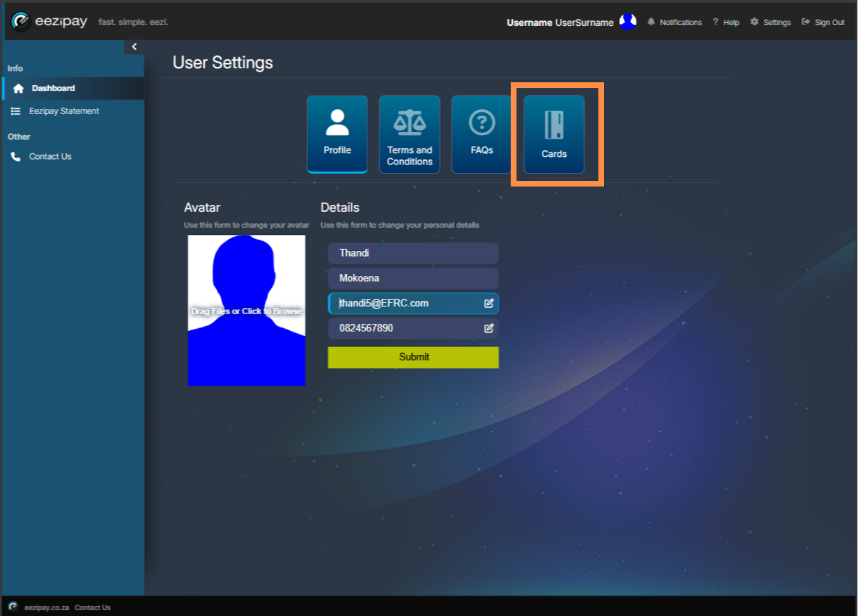Sign Out from the top bar

tap(823, 22)
